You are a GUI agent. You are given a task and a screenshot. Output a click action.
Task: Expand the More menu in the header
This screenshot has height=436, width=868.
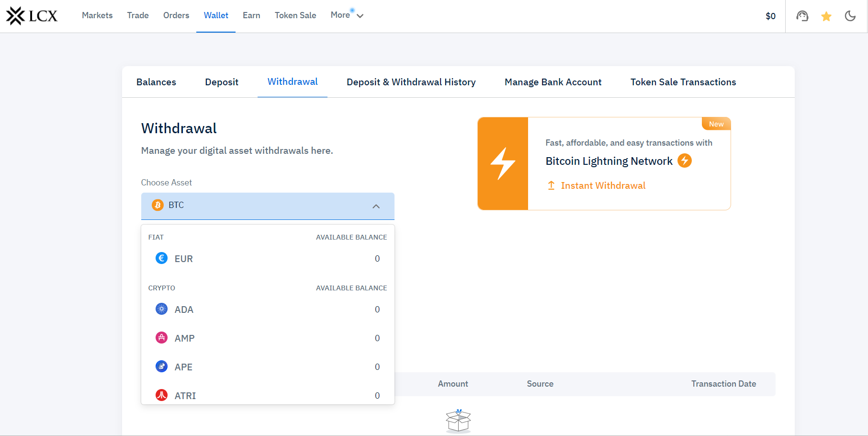[x=347, y=15]
